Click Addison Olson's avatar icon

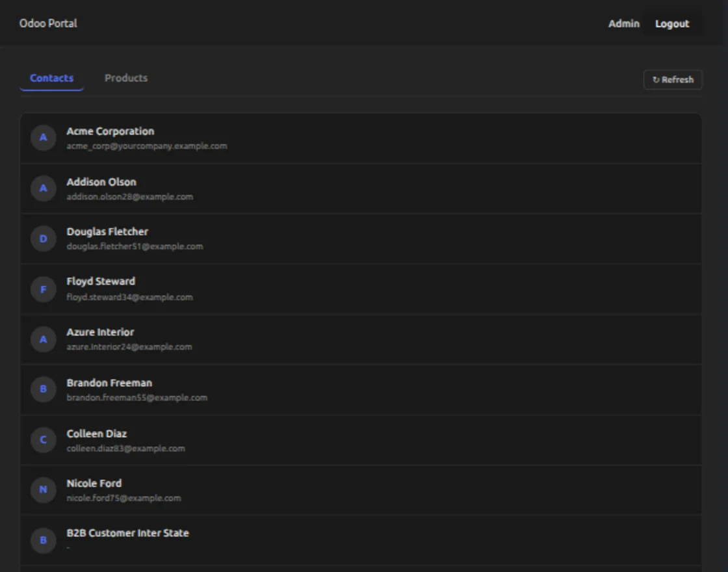point(44,188)
